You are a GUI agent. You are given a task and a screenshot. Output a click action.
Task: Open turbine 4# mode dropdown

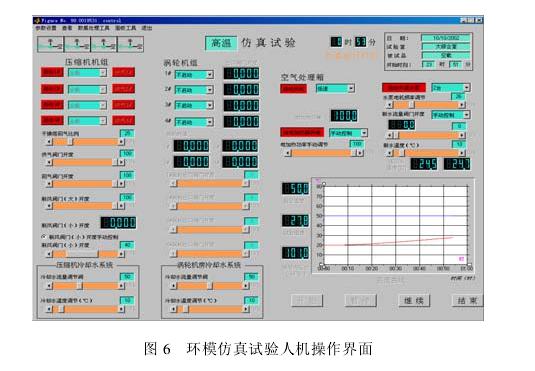pos(194,122)
